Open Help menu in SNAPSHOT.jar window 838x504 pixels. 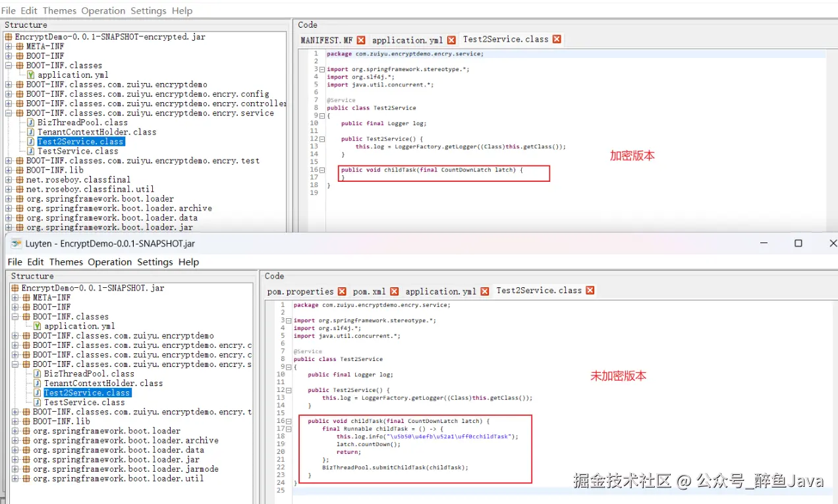click(x=188, y=262)
